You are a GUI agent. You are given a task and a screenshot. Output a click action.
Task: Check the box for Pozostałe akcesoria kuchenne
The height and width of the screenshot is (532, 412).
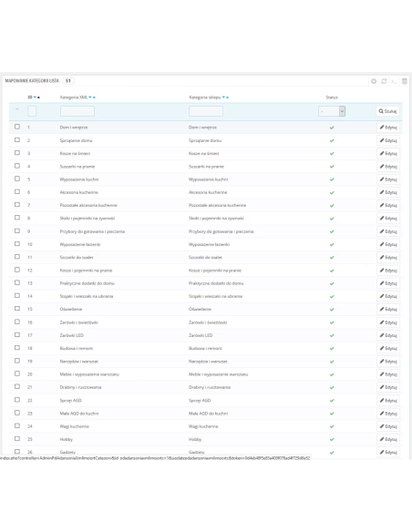tap(17, 205)
